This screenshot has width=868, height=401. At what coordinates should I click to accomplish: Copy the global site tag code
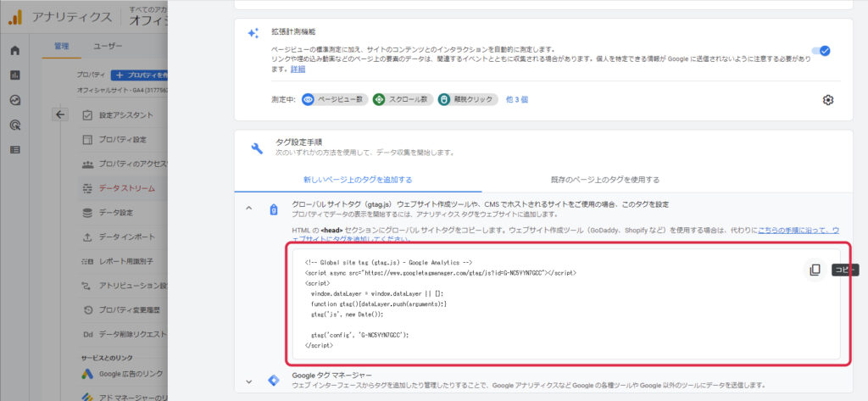pyautogui.click(x=815, y=270)
